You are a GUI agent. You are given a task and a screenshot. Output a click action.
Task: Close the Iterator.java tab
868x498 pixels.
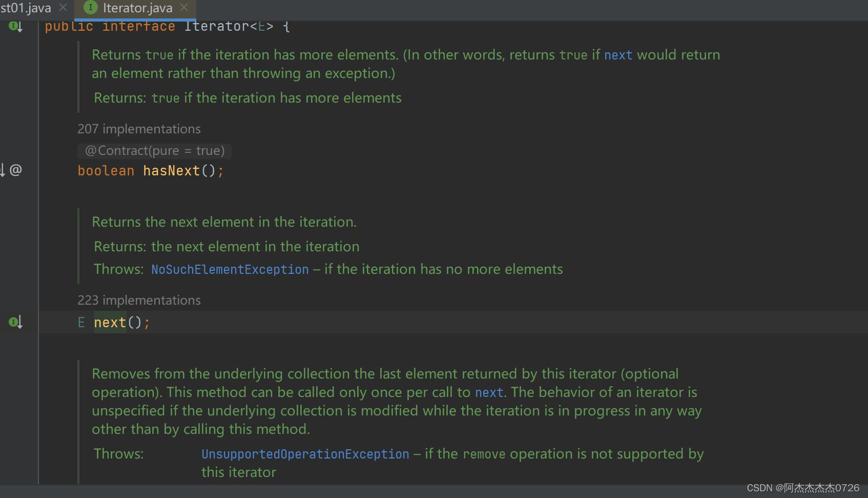pos(184,8)
